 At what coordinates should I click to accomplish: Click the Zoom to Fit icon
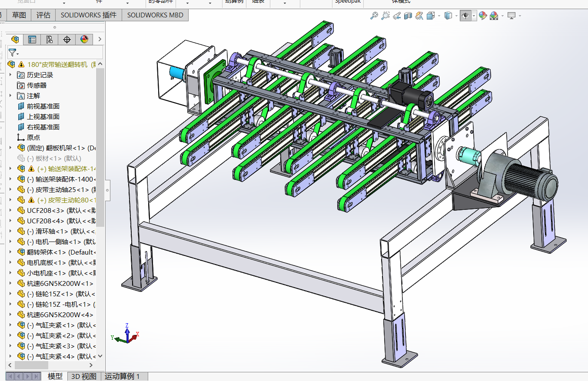coord(374,16)
